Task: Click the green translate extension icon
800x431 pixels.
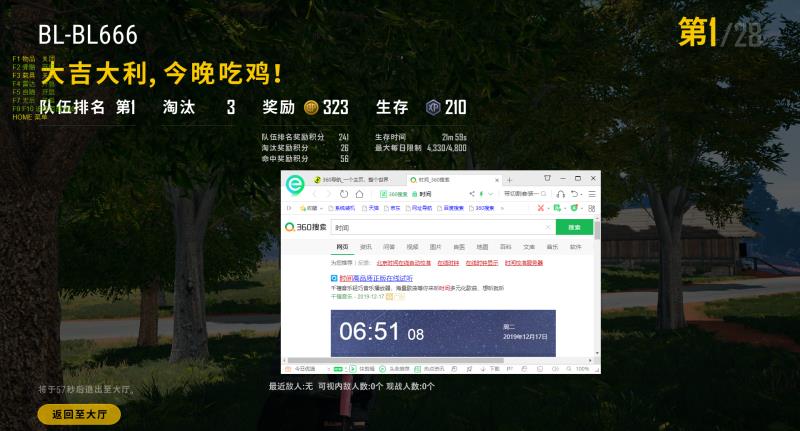Action: pyautogui.click(x=557, y=208)
